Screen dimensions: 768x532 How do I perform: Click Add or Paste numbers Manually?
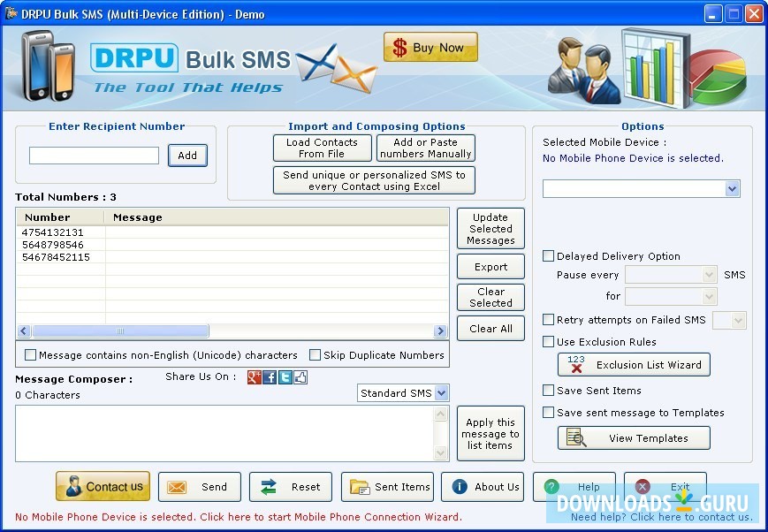click(x=426, y=148)
